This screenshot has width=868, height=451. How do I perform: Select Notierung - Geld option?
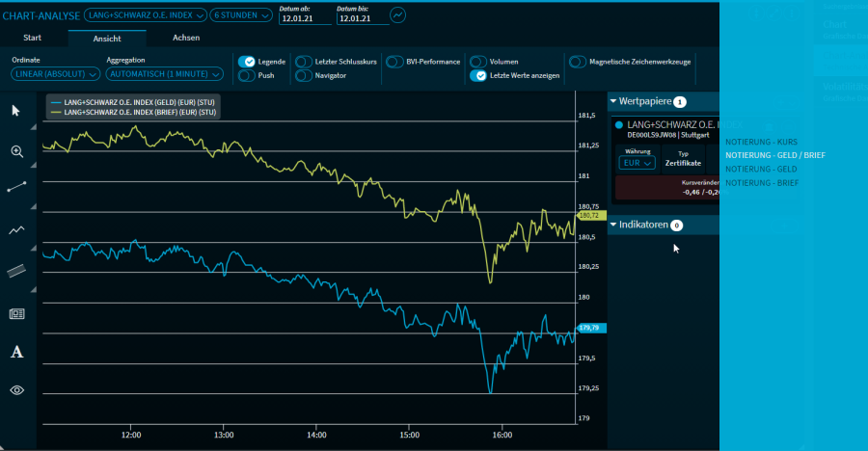tap(762, 169)
